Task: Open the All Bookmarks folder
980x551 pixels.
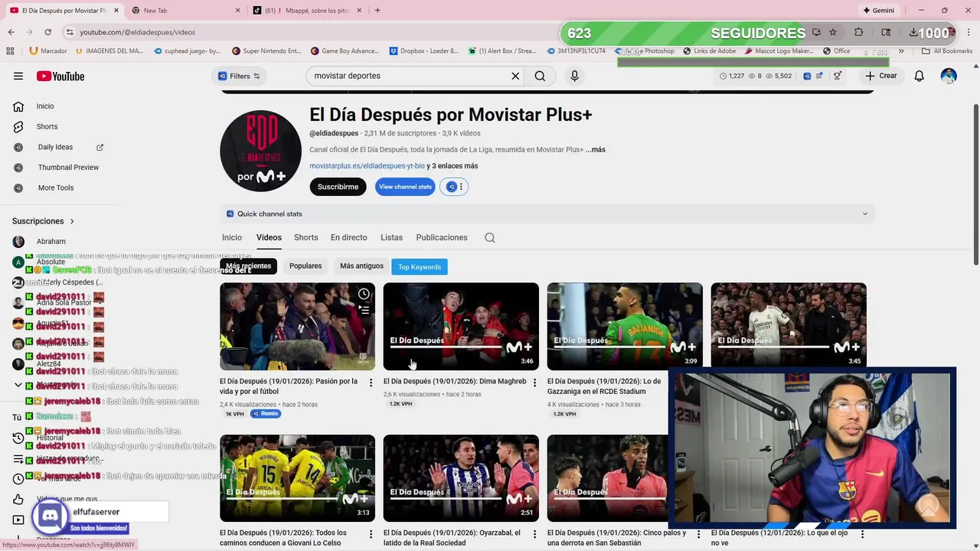Action: pyautogui.click(x=947, y=51)
